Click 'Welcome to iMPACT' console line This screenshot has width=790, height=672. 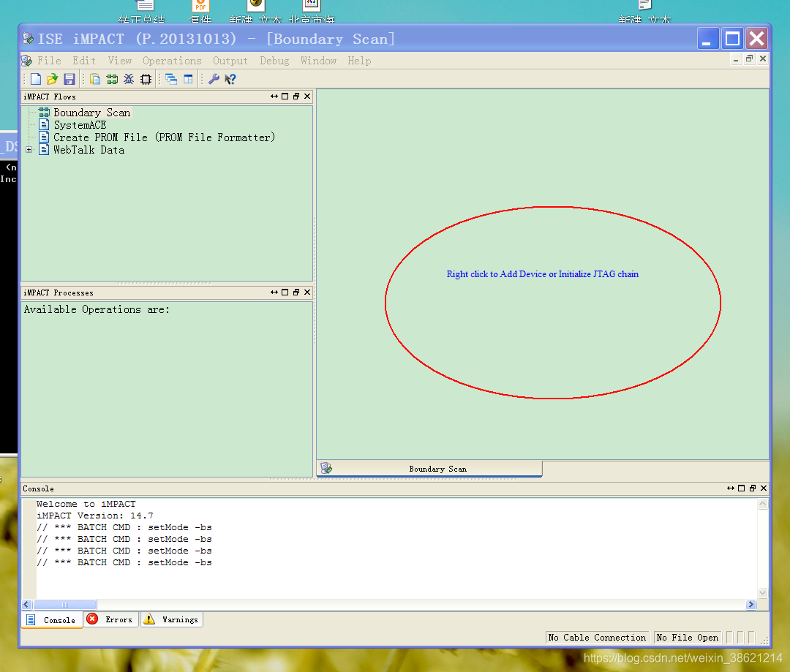coord(86,504)
